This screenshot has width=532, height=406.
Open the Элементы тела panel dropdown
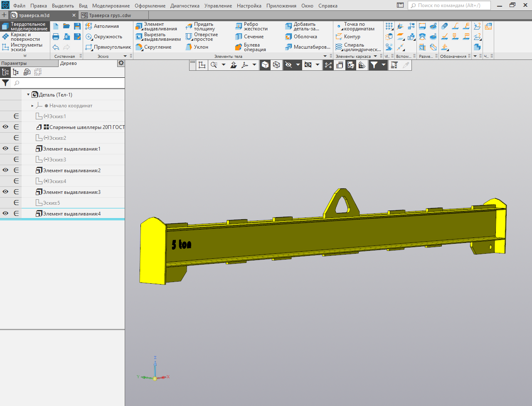tap(325, 56)
